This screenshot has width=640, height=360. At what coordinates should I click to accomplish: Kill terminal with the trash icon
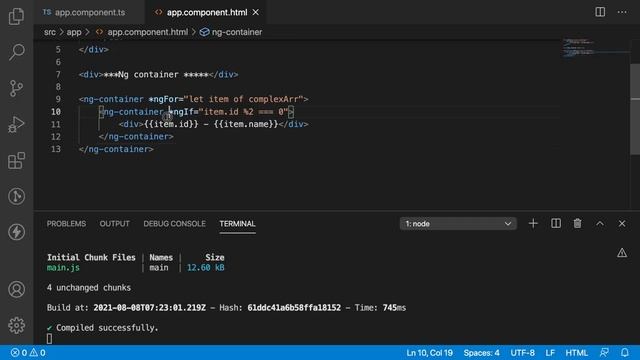click(x=578, y=224)
